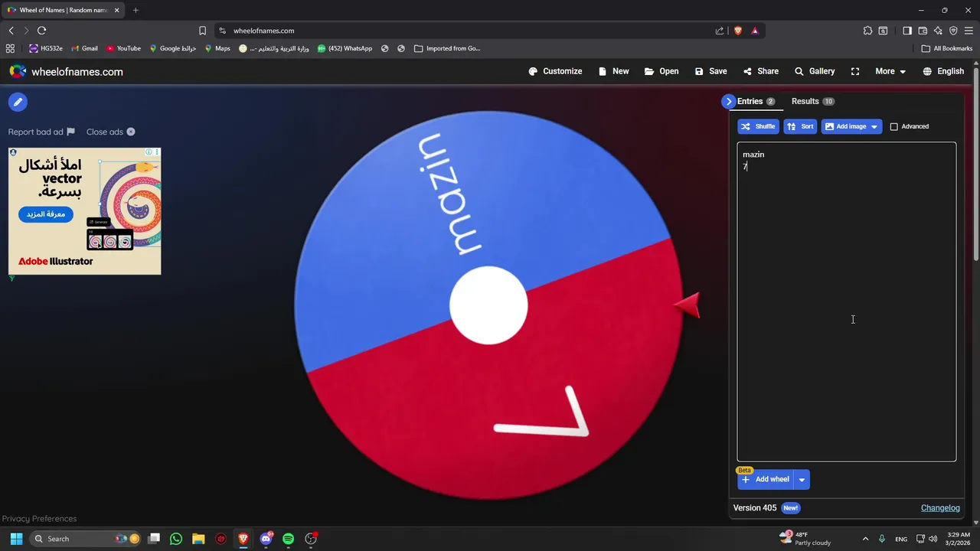Switch to the Results tab
Screen dimensions: 980x551
coord(812,101)
